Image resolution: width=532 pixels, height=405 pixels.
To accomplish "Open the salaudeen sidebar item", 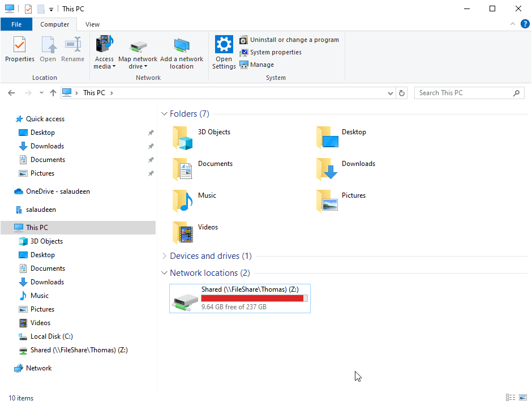I will 41,210.
